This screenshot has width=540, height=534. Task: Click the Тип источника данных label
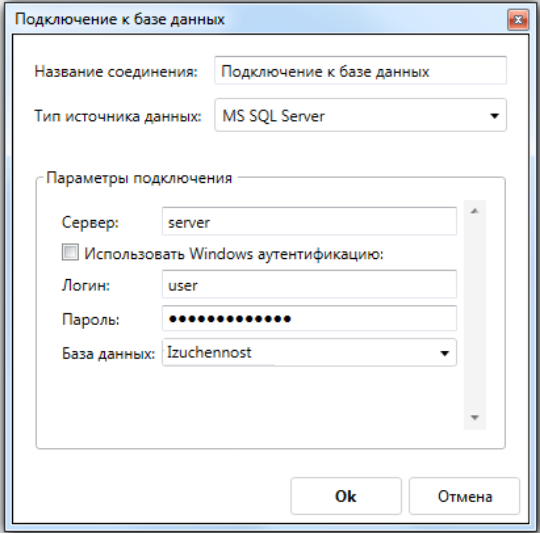117,116
